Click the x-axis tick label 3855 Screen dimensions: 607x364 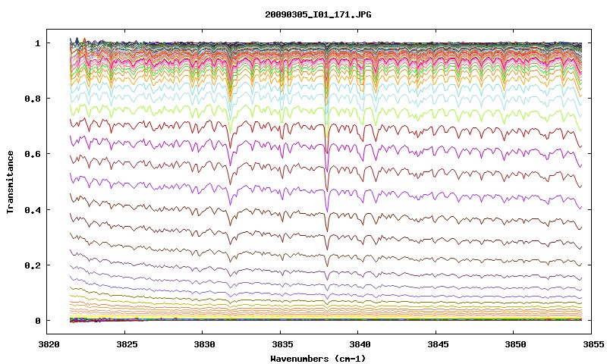pyautogui.click(x=593, y=344)
